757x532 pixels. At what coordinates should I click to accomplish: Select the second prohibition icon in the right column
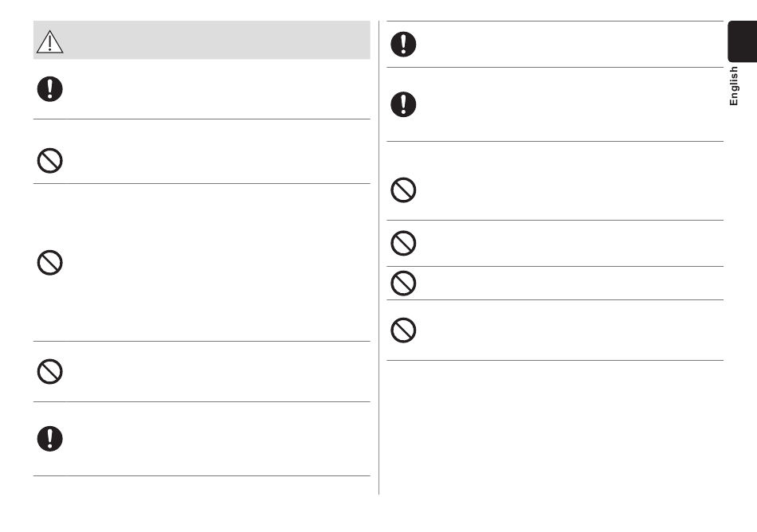coord(403,243)
